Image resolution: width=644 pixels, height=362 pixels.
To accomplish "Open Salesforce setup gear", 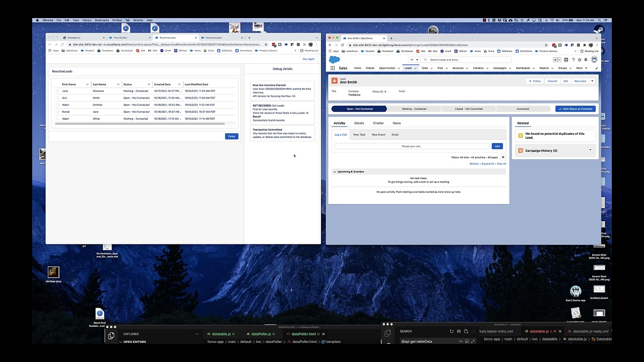I will (579, 60).
